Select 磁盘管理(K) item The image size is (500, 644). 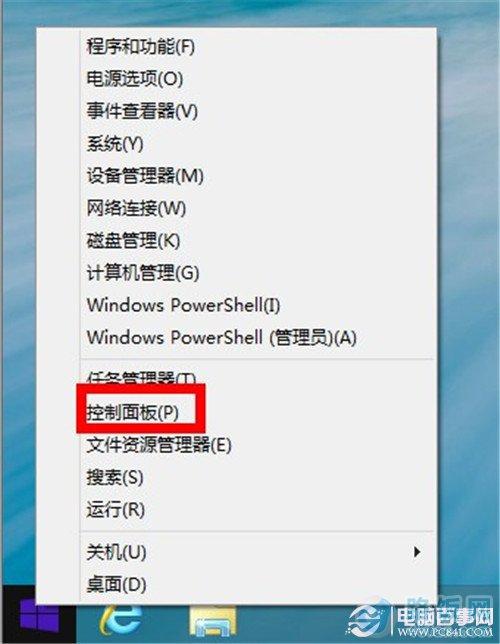tap(133, 241)
